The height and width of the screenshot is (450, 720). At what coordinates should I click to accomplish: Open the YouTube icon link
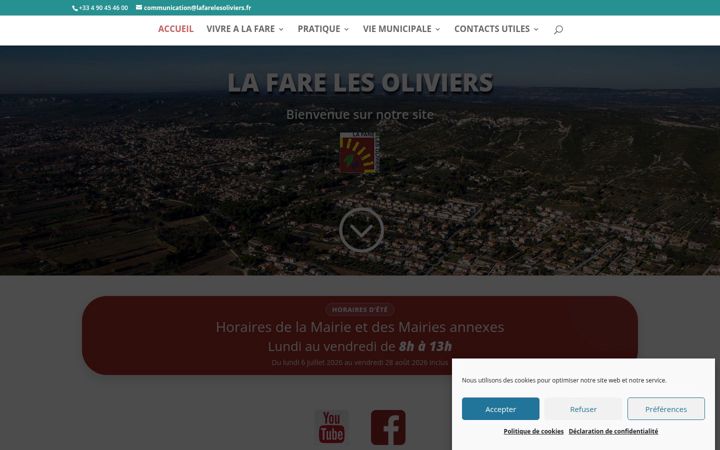(332, 427)
